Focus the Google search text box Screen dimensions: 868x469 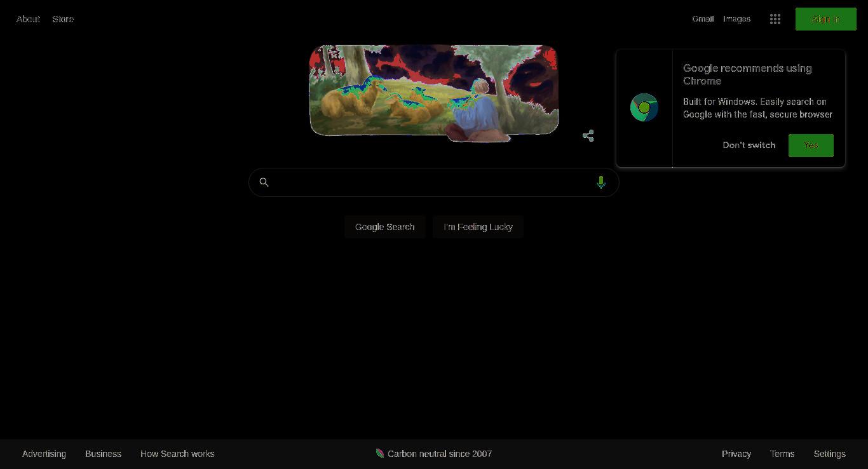(433, 182)
